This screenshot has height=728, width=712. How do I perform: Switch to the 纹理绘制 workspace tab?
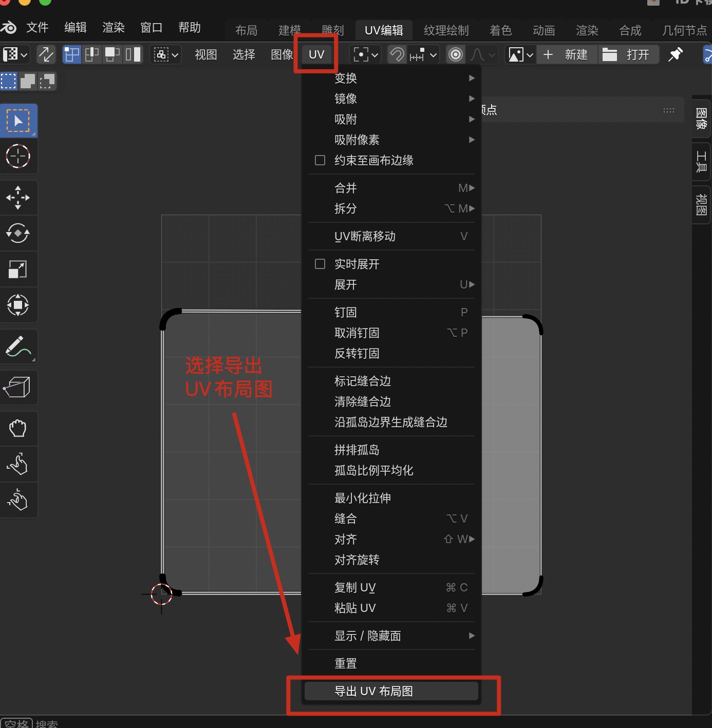point(446,31)
